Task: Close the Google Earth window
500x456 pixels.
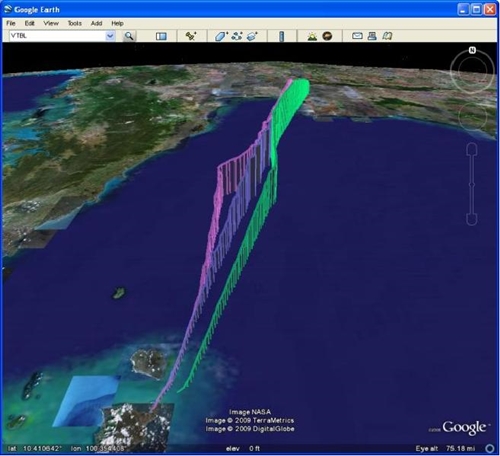Action: coord(490,9)
